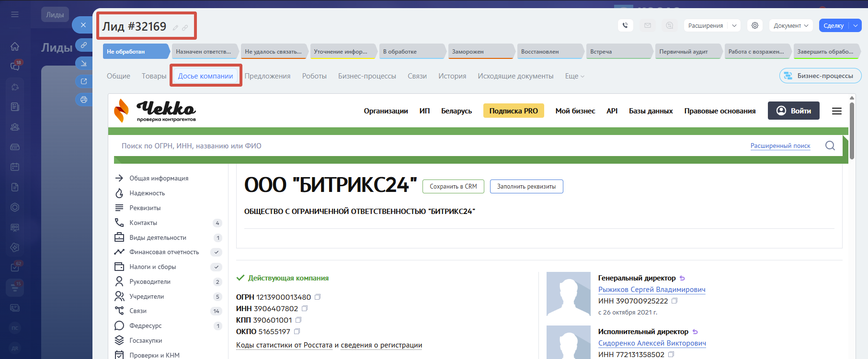Set lead stage to Первичный аудит
Viewport: 868px width, 359px height.
point(689,51)
